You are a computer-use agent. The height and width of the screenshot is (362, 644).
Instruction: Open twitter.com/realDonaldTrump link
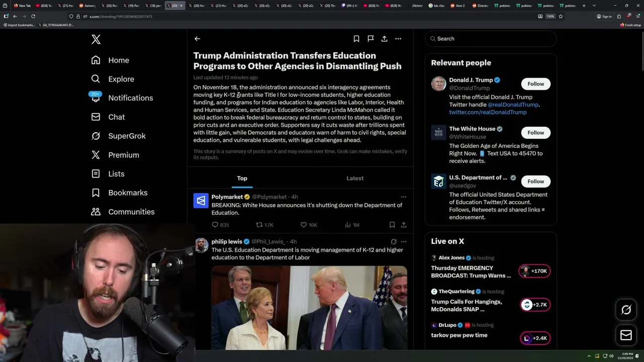488,112
